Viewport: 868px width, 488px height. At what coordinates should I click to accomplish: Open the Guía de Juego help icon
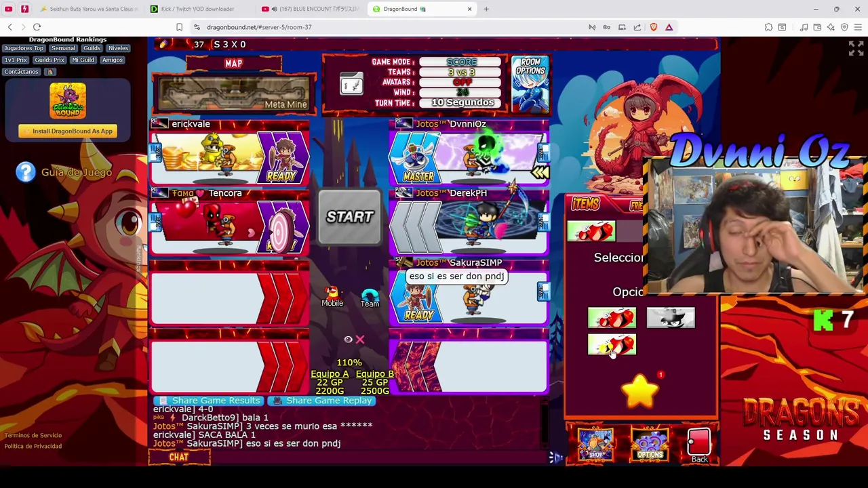point(25,172)
